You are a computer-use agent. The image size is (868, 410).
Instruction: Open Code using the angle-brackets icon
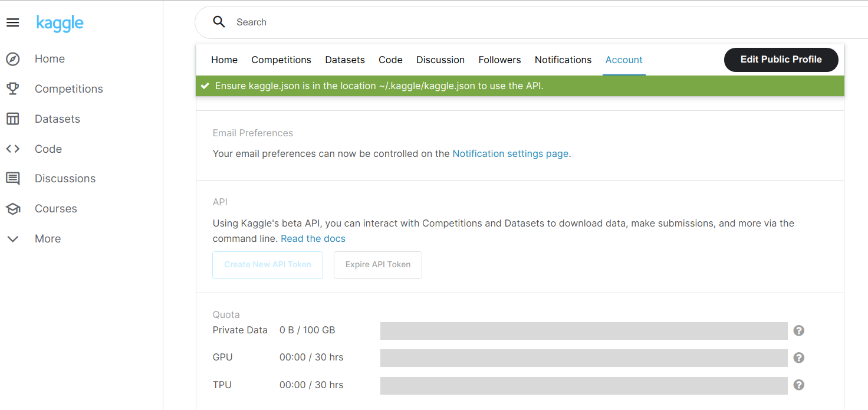13,149
